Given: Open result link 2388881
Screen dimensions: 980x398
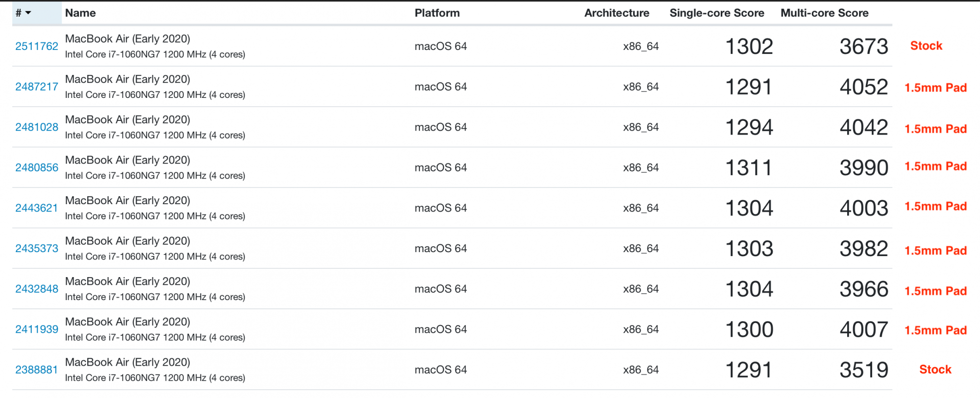Looking at the screenshot, I should pos(37,370).
